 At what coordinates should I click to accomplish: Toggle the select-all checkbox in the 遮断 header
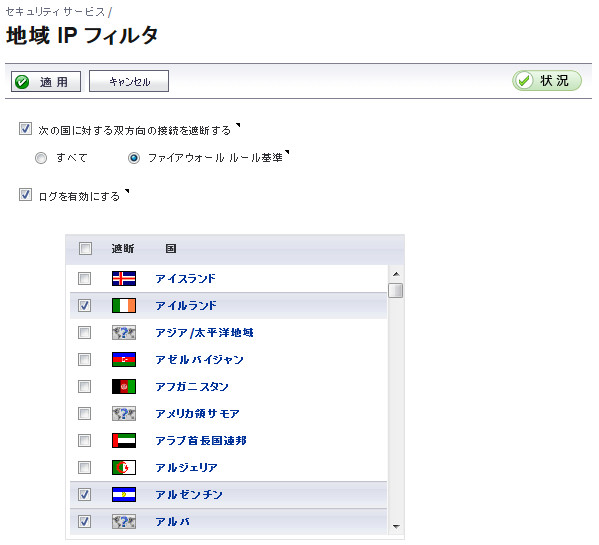click(x=85, y=249)
